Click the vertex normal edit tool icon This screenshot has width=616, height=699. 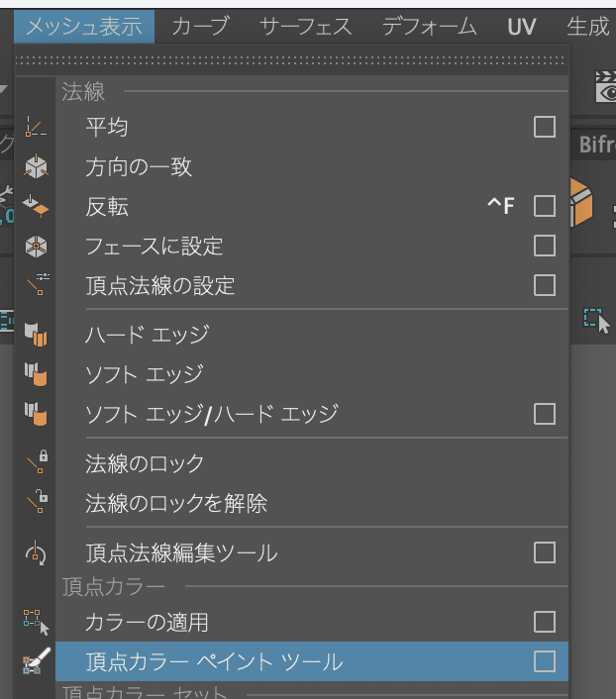coord(36,552)
